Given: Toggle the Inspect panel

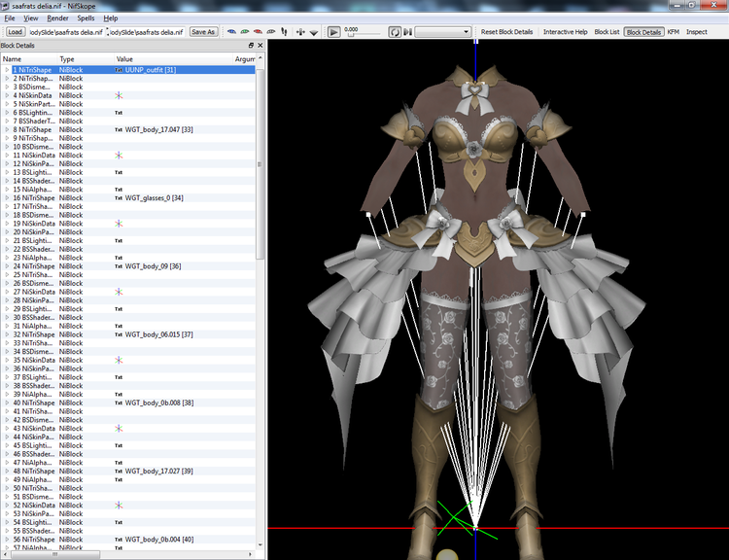Looking at the screenshot, I should (697, 32).
